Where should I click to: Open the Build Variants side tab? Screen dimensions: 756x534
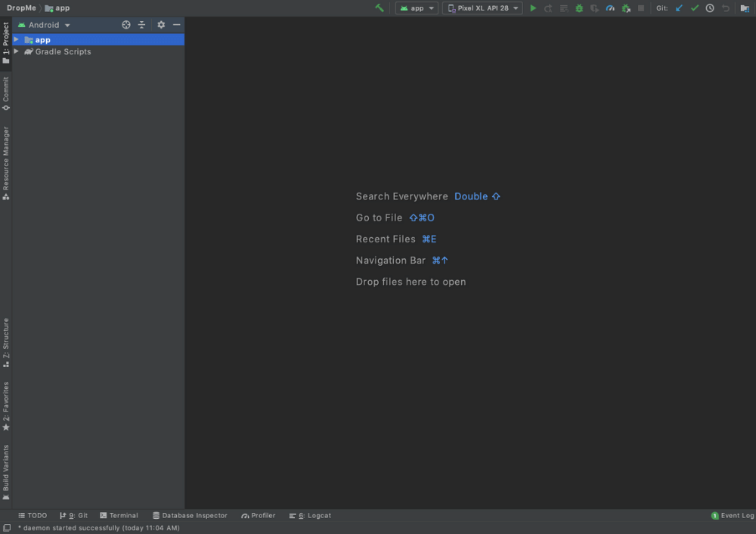coord(6,472)
